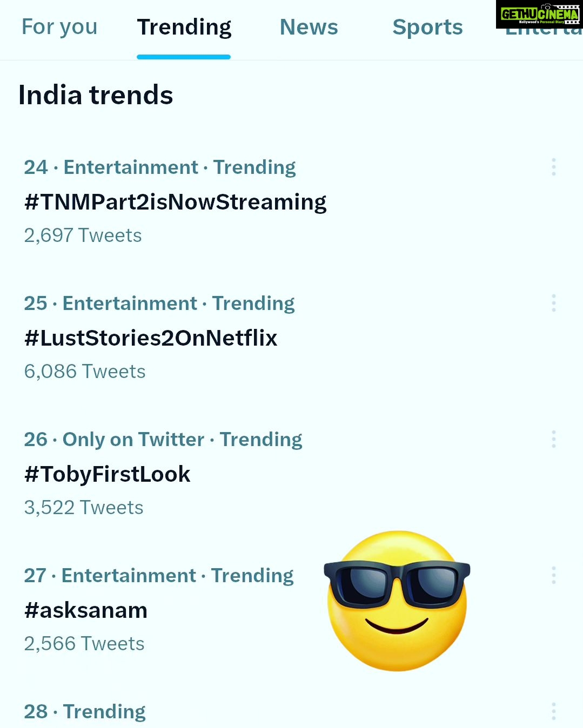Open the Sports tab
Screen dimensions: 583x728
pyautogui.click(x=427, y=28)
